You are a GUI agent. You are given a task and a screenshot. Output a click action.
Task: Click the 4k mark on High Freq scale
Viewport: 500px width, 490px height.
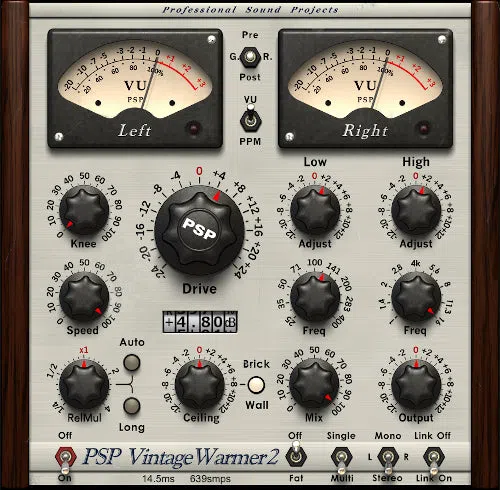pyautogui.click(x=415, y=264)
